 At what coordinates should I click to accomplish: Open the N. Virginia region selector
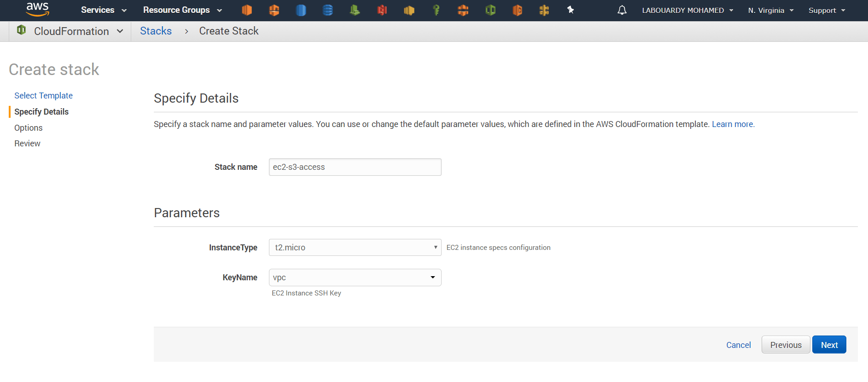pyautogui.click(x=771, y=10)
